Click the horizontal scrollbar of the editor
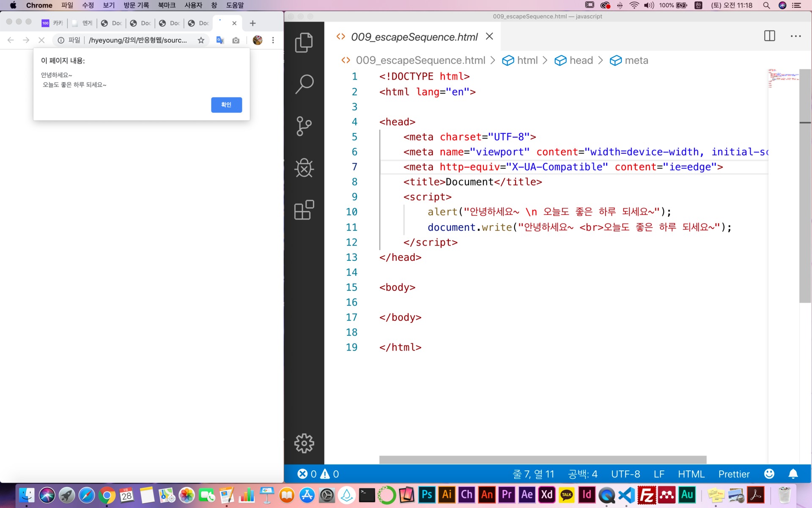This screenshot has height=508, width=812. [543, 460]
